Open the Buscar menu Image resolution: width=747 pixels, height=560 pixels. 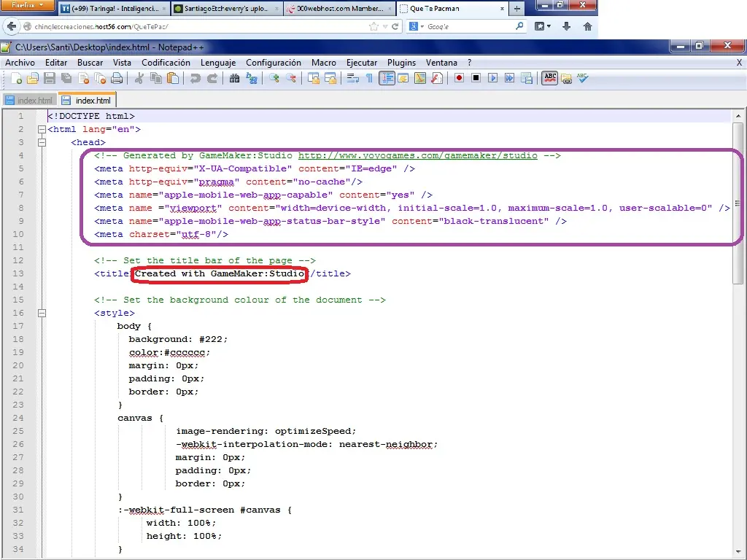90,63
